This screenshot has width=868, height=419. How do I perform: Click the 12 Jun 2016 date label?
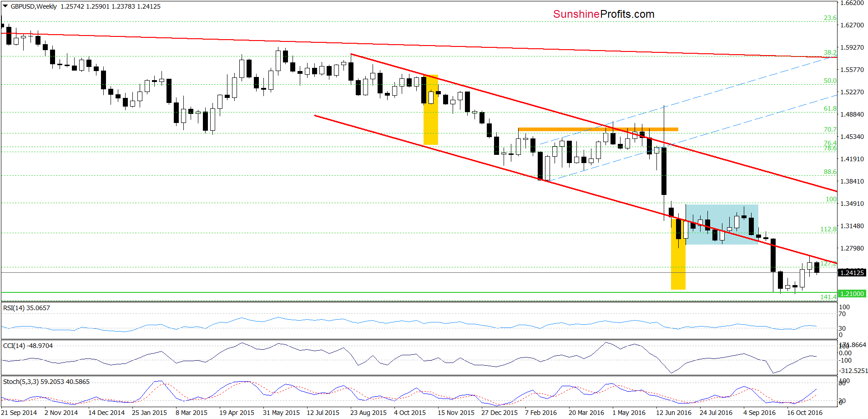tap(674, 413)
